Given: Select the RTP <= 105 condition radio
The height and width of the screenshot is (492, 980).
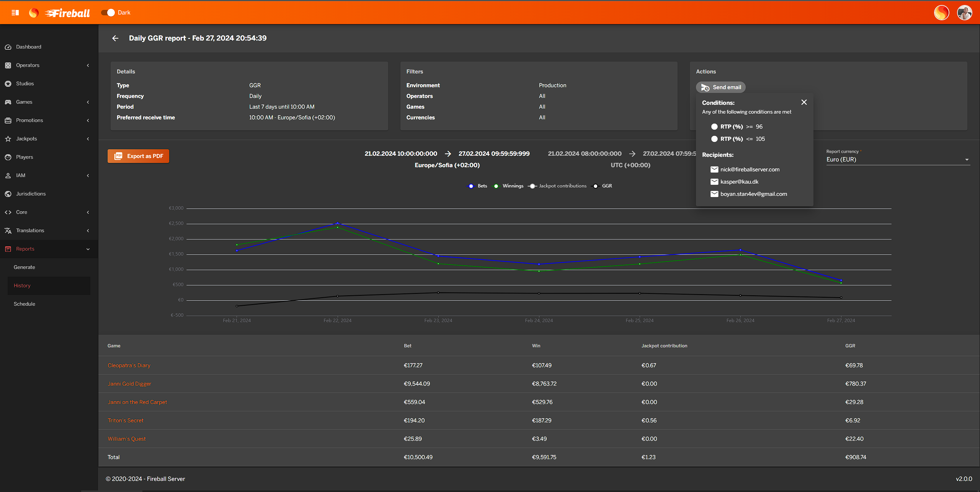Looking at the screenshot, I should tap(714, 139).
